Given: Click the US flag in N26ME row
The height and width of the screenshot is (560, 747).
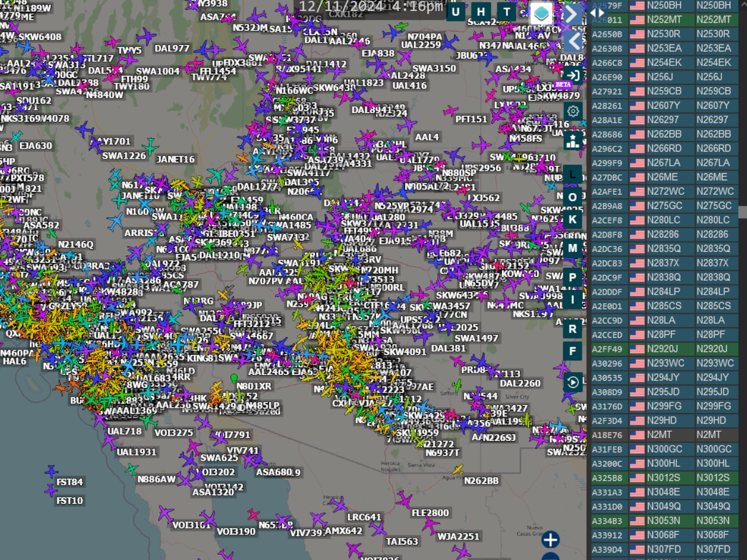Looking at the screenshot, I should click(x=637, y=177).
